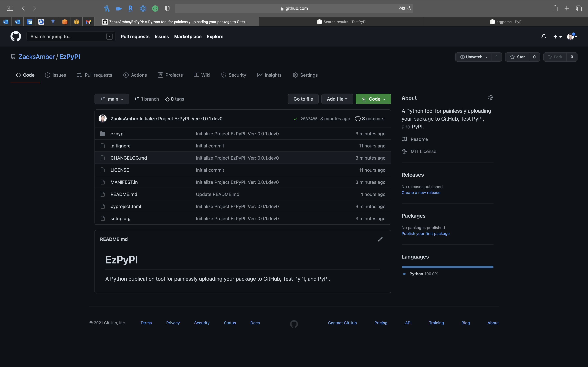Screen dimensions: 588x367
Task: Switch to the Actions tab
Action: tap(135, 75)
